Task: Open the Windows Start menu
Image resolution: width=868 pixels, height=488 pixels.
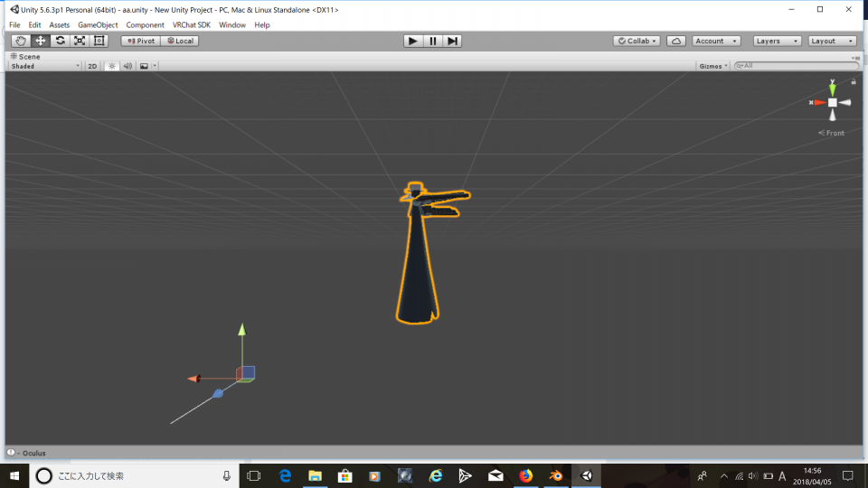Action: (x=14, y=476)
